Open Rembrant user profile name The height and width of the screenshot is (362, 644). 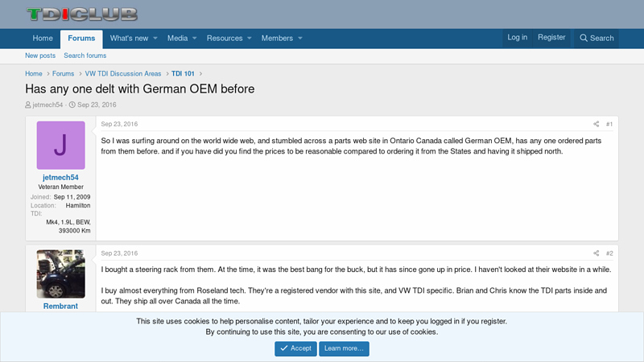61,306
